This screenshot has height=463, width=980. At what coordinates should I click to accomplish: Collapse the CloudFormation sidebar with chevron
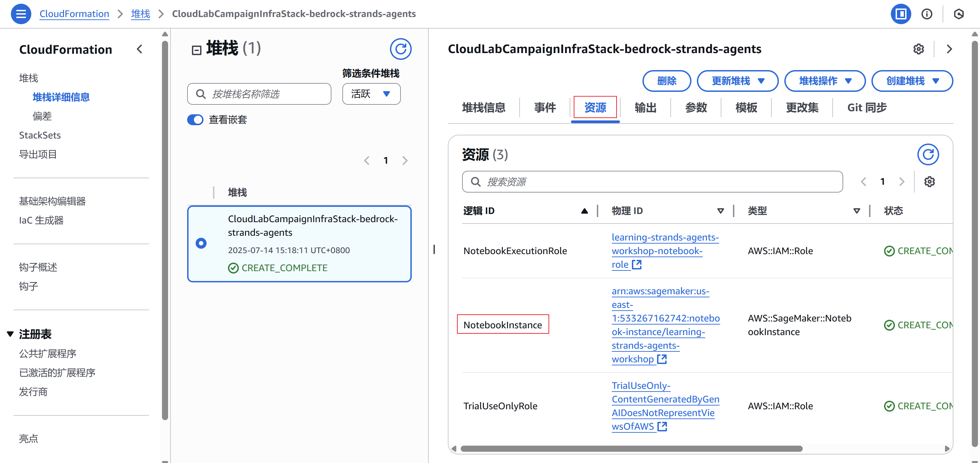point(140,49)
